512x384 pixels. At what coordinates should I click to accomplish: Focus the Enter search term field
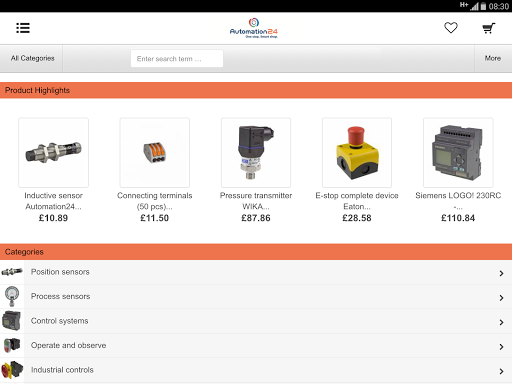(177, 59)
